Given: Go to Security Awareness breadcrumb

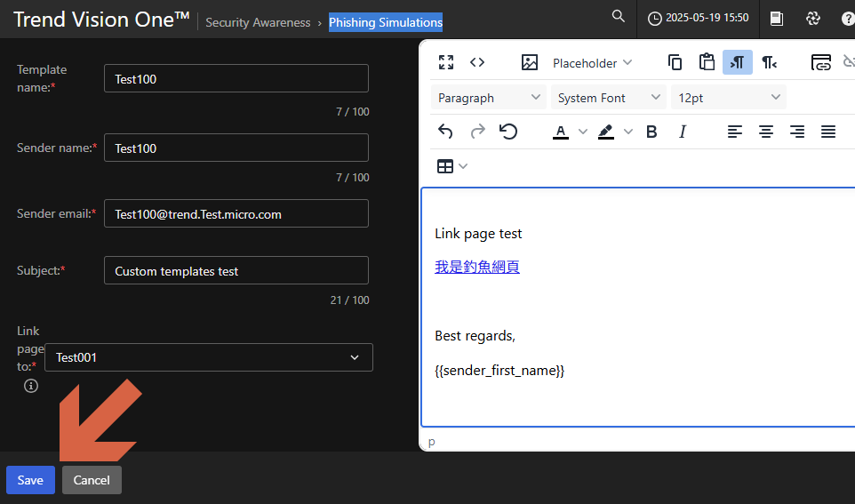Looking at the screenshot, I should tap(258, 22).
